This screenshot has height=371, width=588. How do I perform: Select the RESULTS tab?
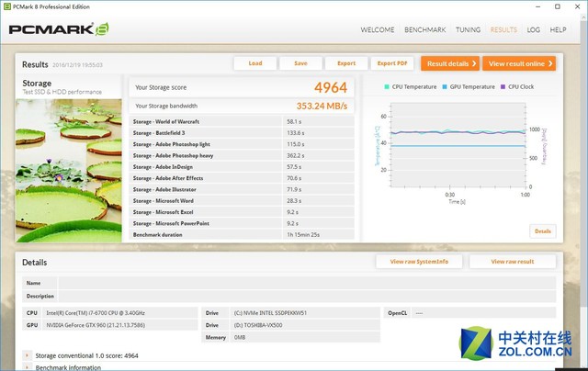503,29
